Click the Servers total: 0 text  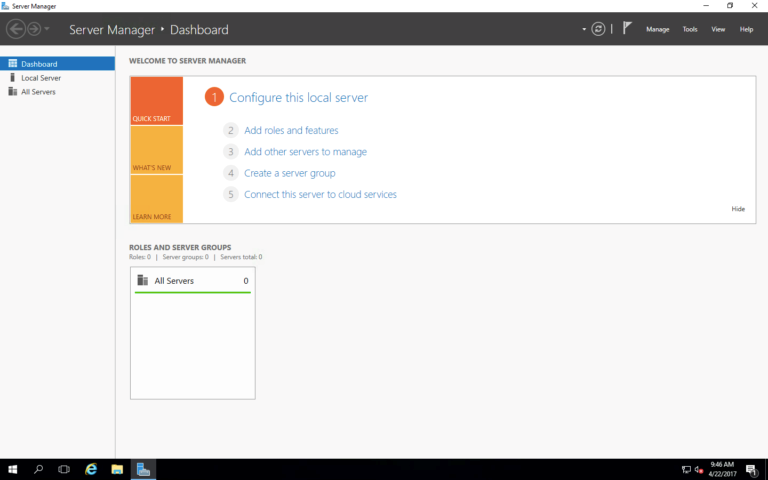click(241, 257)
